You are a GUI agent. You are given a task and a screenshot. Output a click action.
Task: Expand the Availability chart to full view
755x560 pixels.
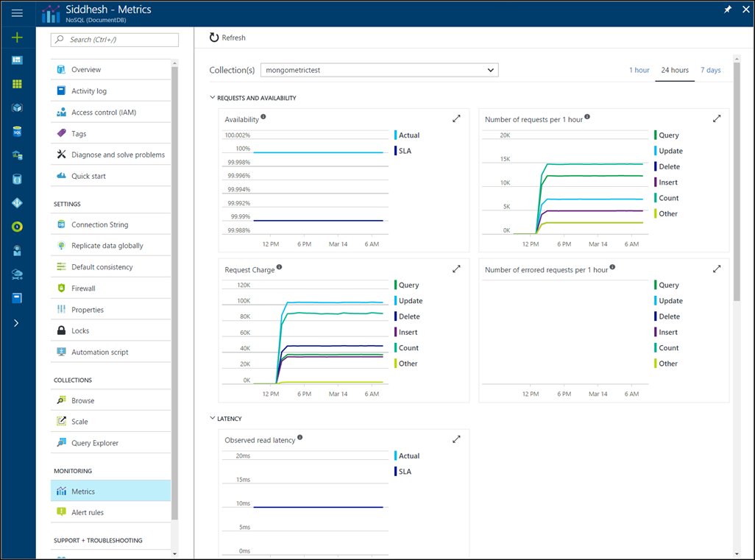pyautogui.click(x=456, y=118)
